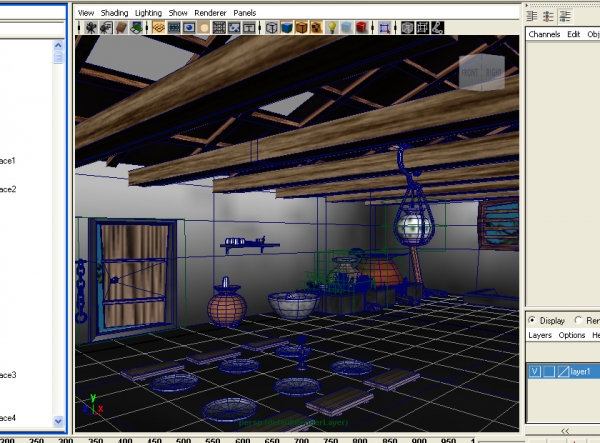Select the layer1 layer name
This screenshot has height=443, width=600.
[580, 371]
